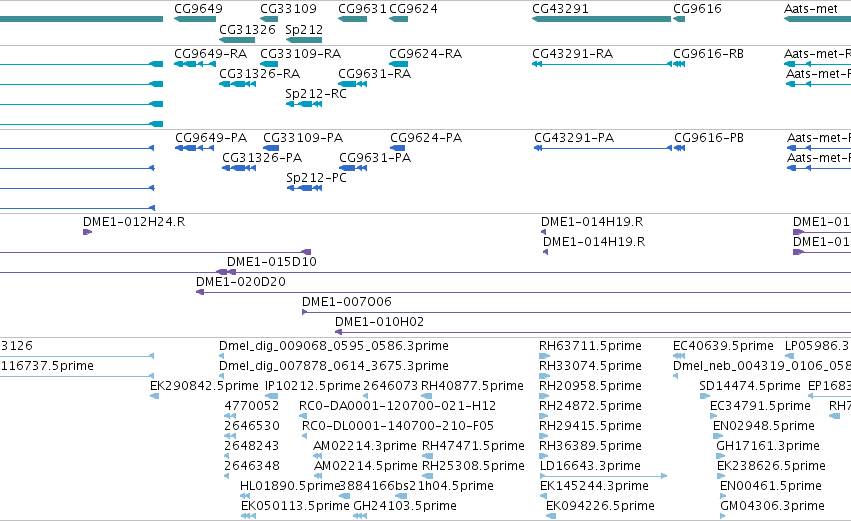The image size is (851, 521).
Task: Select the RH20958.5prime EST label
Action: coord(590,386)
